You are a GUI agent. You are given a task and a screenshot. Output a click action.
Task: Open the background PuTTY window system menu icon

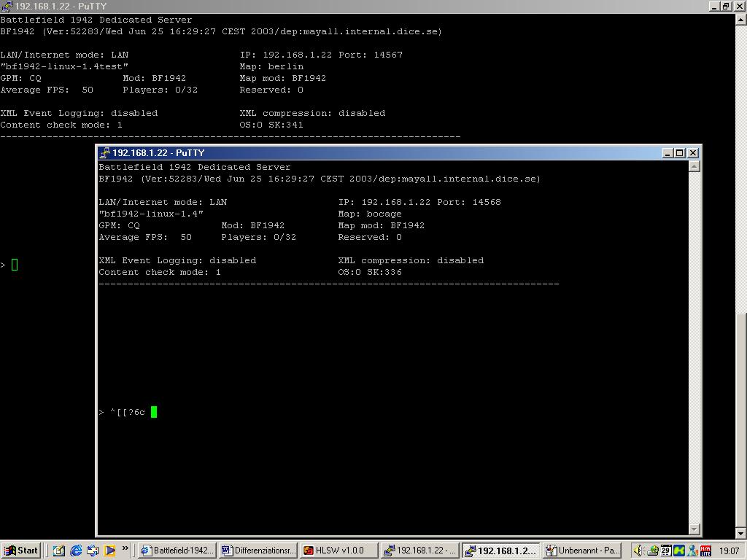pyautogui.click(x=7, y=6)
